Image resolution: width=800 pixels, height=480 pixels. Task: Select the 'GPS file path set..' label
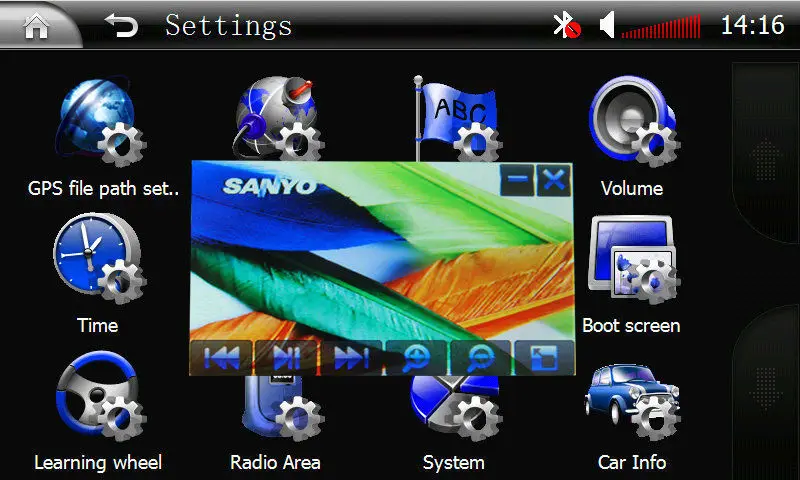(104, 189)
